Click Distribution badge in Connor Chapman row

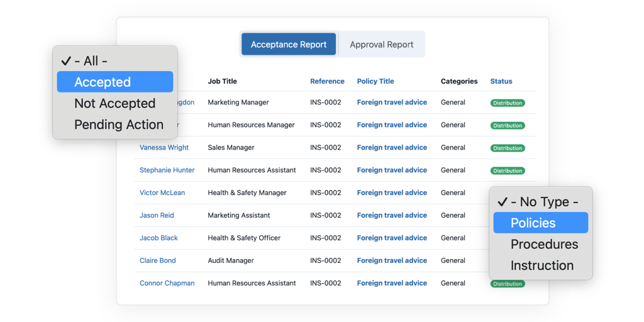(508, 284)
